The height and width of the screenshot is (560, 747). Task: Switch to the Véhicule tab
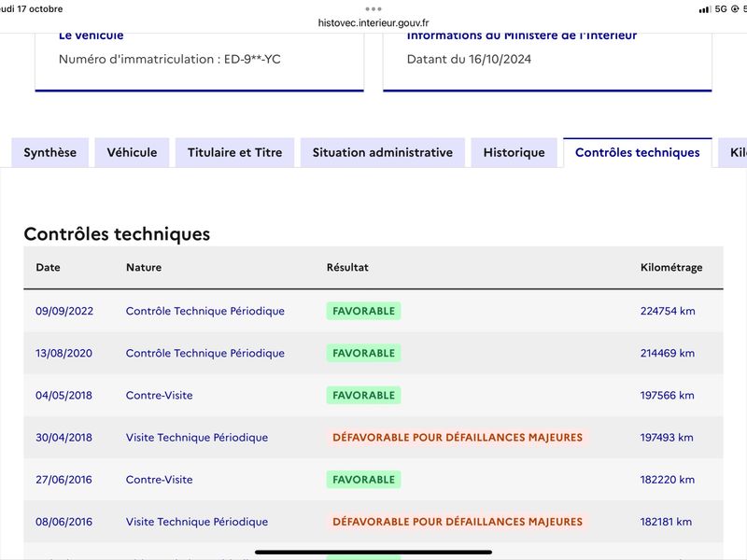(x=132, y=152)
